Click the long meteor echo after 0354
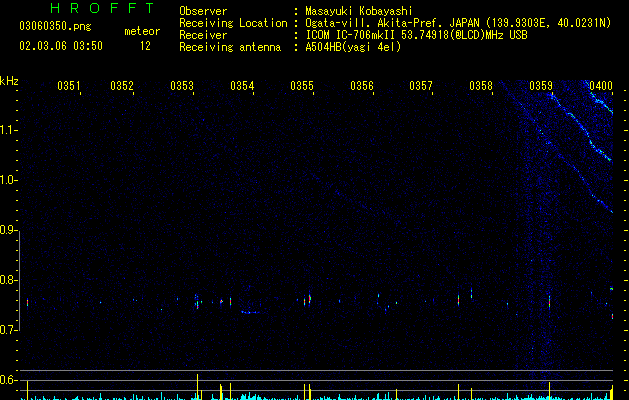Image resolution: width=629 pixels, height=400 pixels. click(250, 312)
